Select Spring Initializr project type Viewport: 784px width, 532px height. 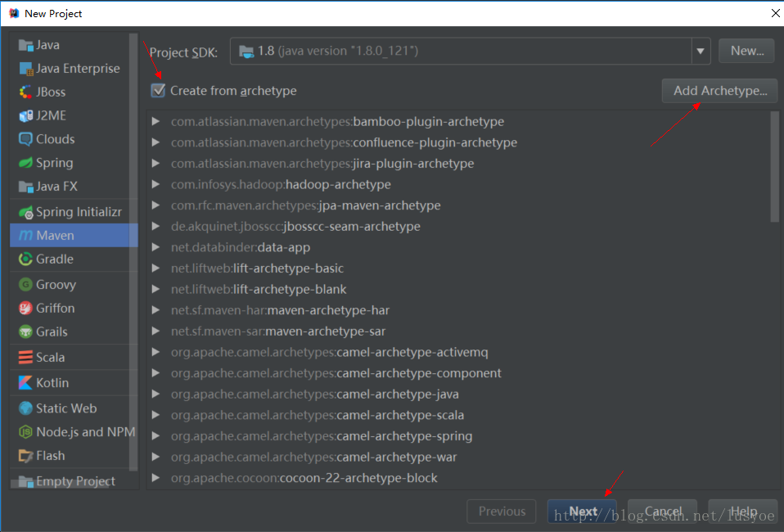pyautogui.click(x=79, y=213)
